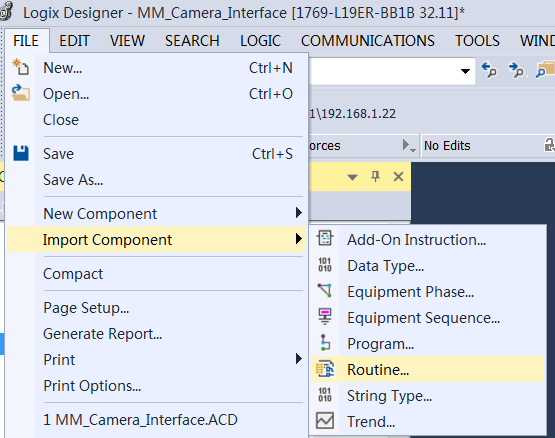Open the FILE menu
This screenshot has width=555, height=438.
(26, 41)
